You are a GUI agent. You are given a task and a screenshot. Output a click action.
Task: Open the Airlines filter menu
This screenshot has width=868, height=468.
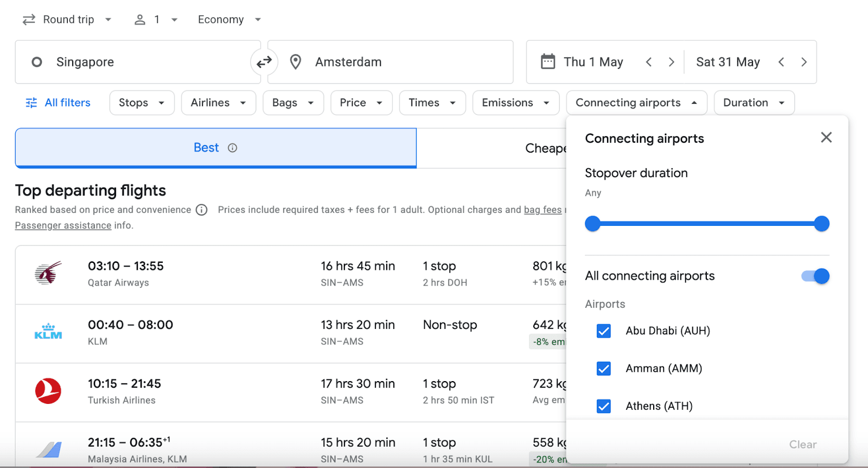tap(218, 103)
